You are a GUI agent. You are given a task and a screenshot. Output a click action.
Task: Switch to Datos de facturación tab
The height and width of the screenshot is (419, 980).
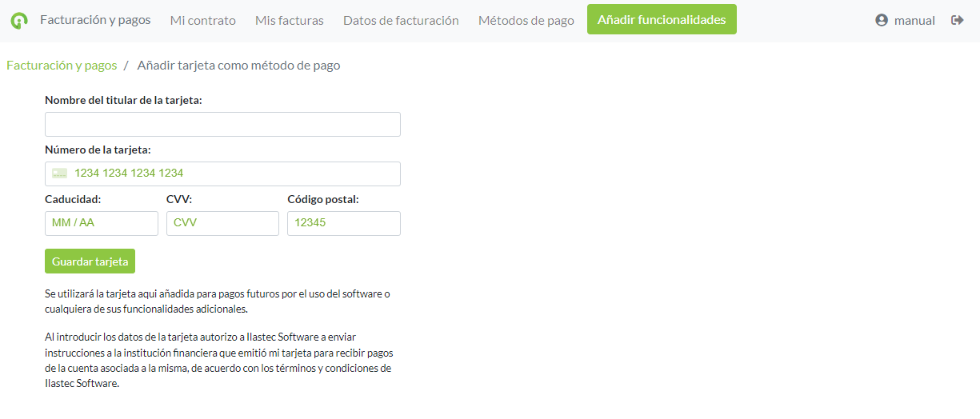pyautogui.click(x=401, y=20)
